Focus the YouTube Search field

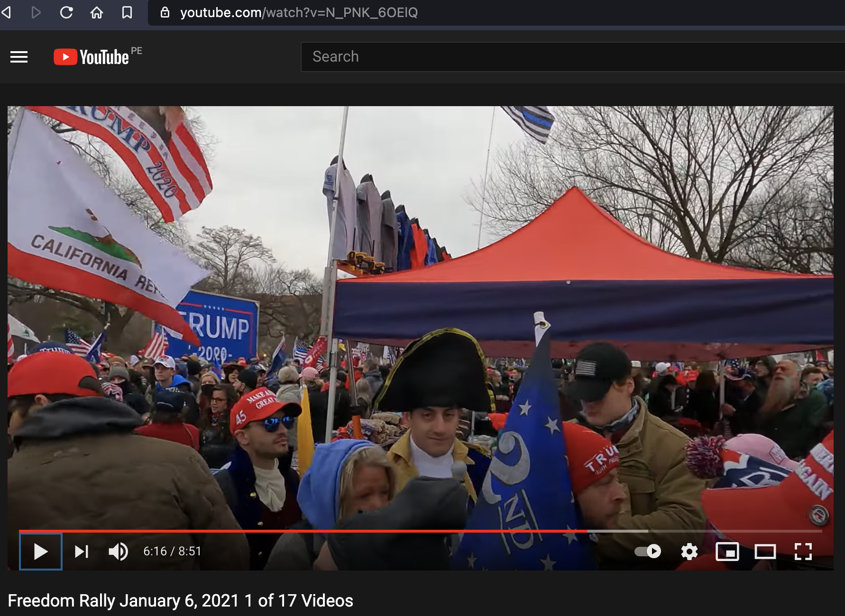(573, 57)
